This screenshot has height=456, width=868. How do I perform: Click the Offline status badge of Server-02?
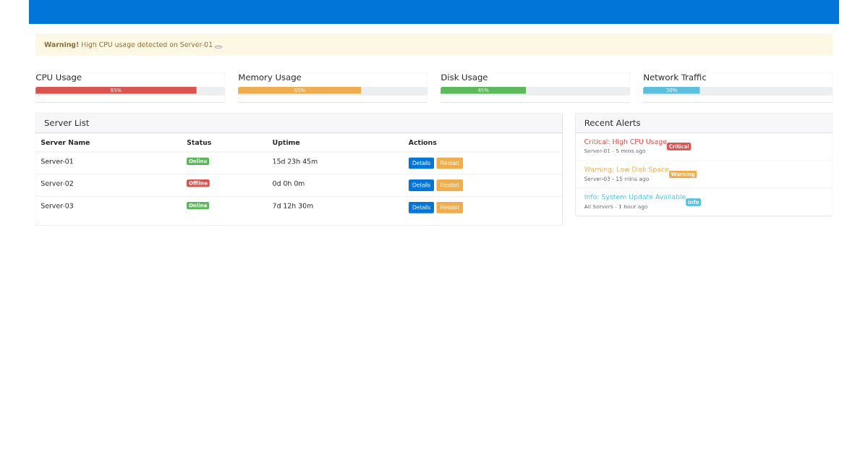coord(198,183)
